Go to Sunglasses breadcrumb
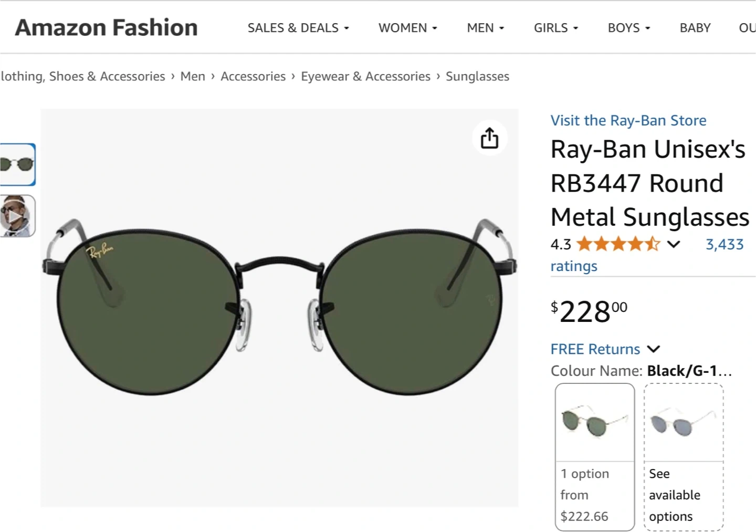Screen dimensions: 756x532 [x=477, y=76]
